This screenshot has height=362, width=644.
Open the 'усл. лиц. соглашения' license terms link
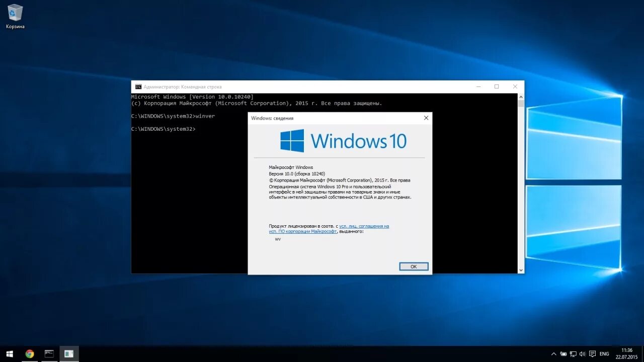click(x=364, y=226)
